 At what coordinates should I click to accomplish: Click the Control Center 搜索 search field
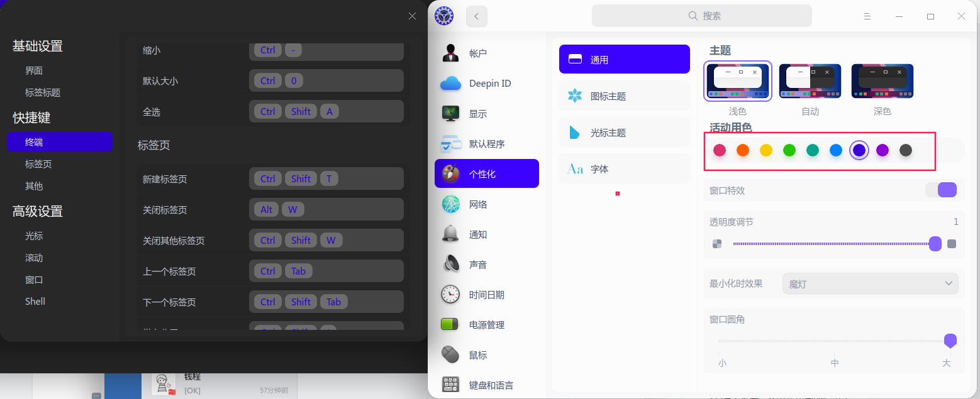point(702,16)
